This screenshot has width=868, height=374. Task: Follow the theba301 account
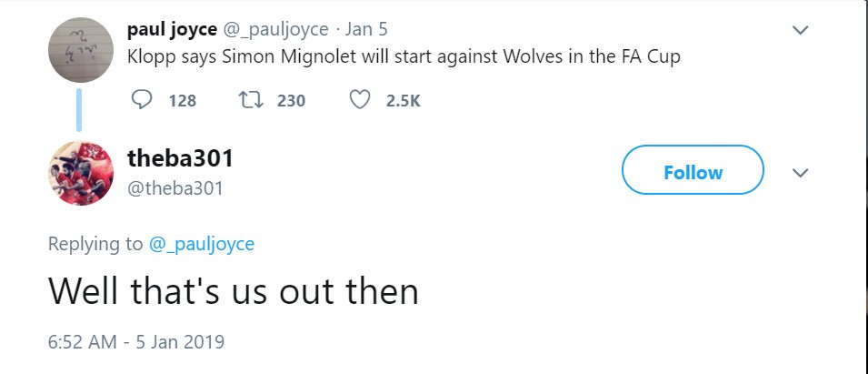pos(693,171)
